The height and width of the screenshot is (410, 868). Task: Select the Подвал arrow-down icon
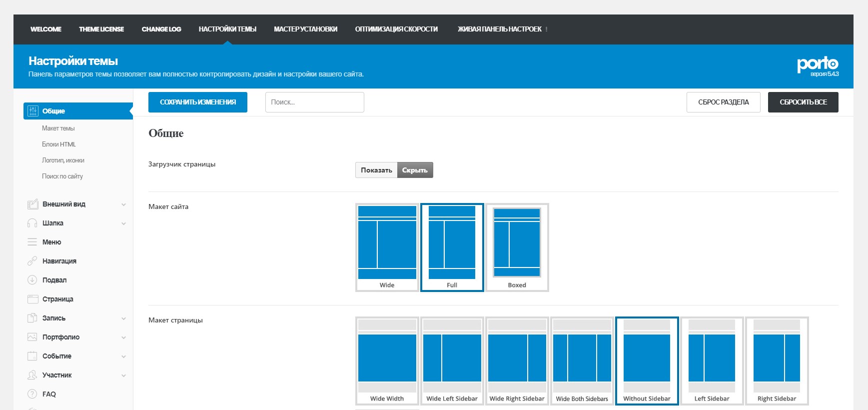click(x=32, y=280)
